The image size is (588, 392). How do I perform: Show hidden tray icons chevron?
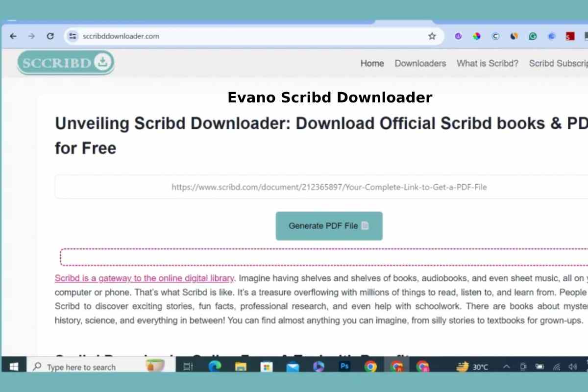[507, 367]
